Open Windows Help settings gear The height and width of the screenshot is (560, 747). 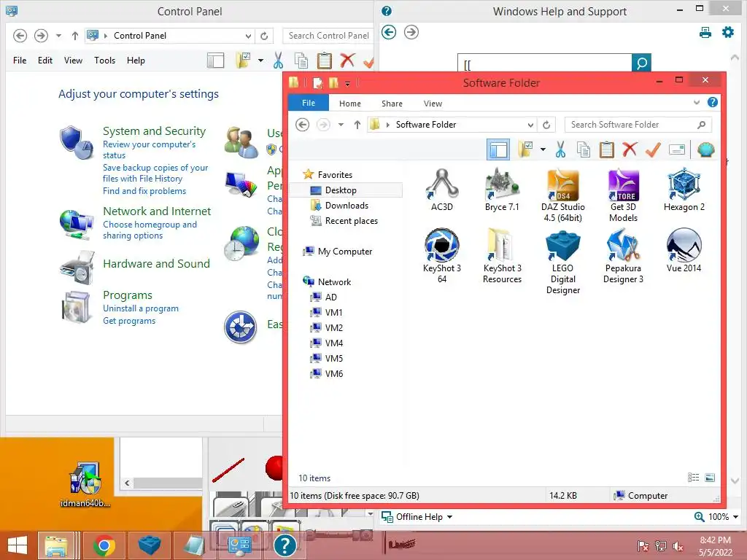727,32
